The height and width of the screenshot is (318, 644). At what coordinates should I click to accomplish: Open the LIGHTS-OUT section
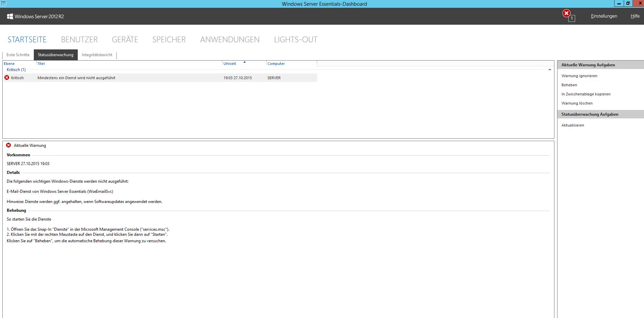(296, 40)
